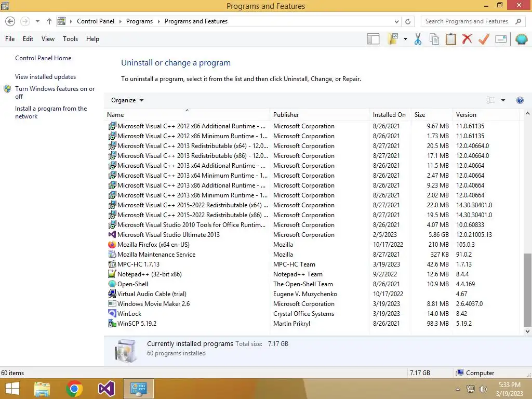Click the change view list icon
This screenshot has width=532, height=399.
coord(490,100)
